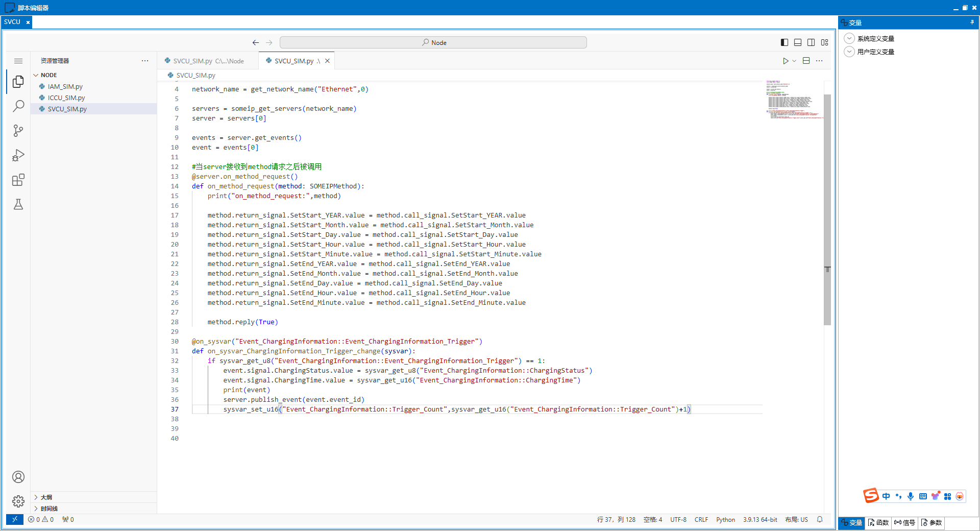This screenshot has width=980, height=531.
Task: Run the Python file with play icon
Action: [786, 61]
